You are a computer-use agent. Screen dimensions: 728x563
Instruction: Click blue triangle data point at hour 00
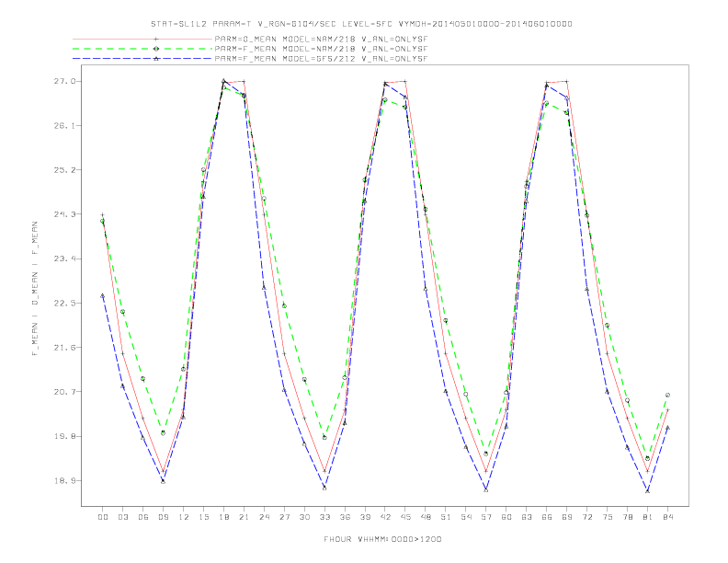pyautogui.click(x=103, y=295)
